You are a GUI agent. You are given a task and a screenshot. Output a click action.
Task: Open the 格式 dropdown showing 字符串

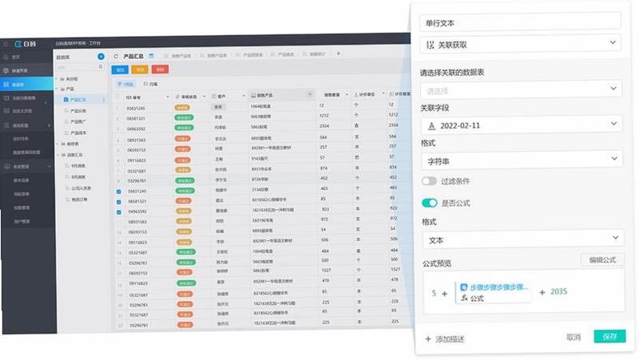(x=522, y=160)
